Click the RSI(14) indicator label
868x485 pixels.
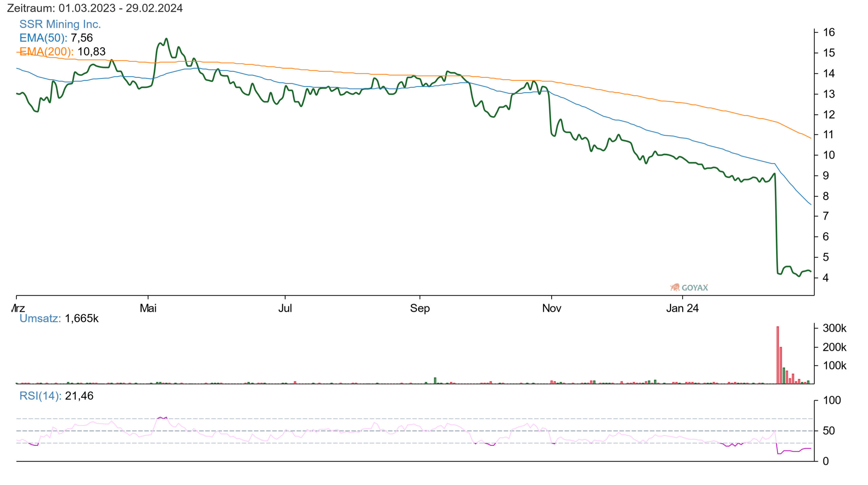[x=40, y=396]
